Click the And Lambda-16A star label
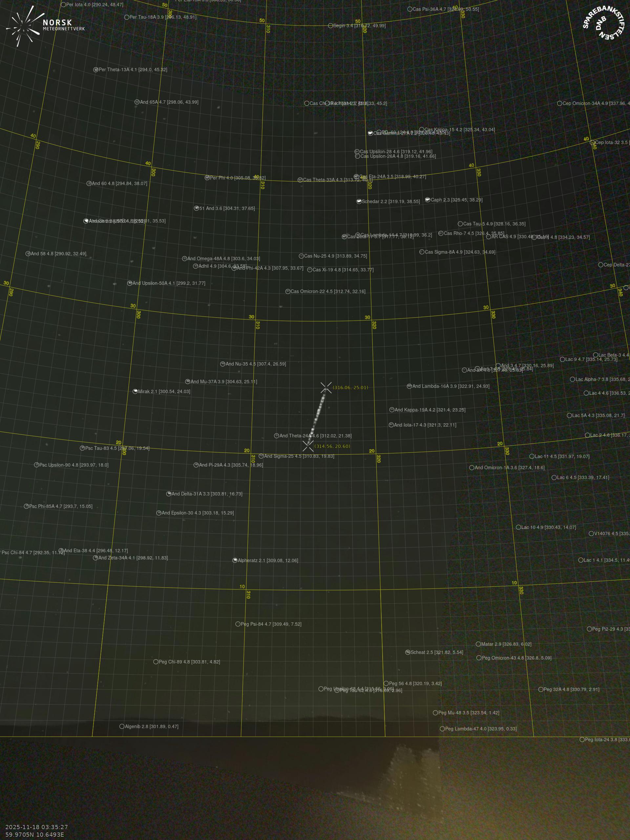The width and height of the screenshot is (630, 840). 451,386
